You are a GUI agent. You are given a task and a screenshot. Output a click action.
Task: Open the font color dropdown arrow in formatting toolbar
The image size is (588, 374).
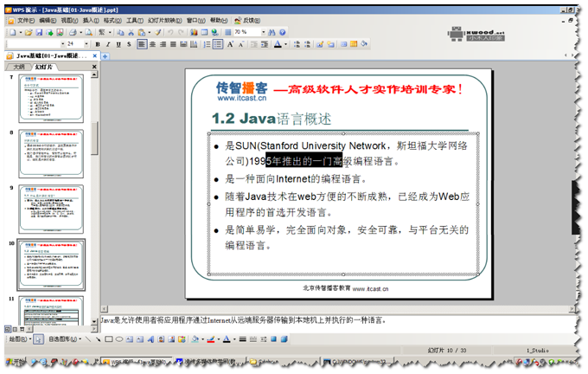(285, 44)
